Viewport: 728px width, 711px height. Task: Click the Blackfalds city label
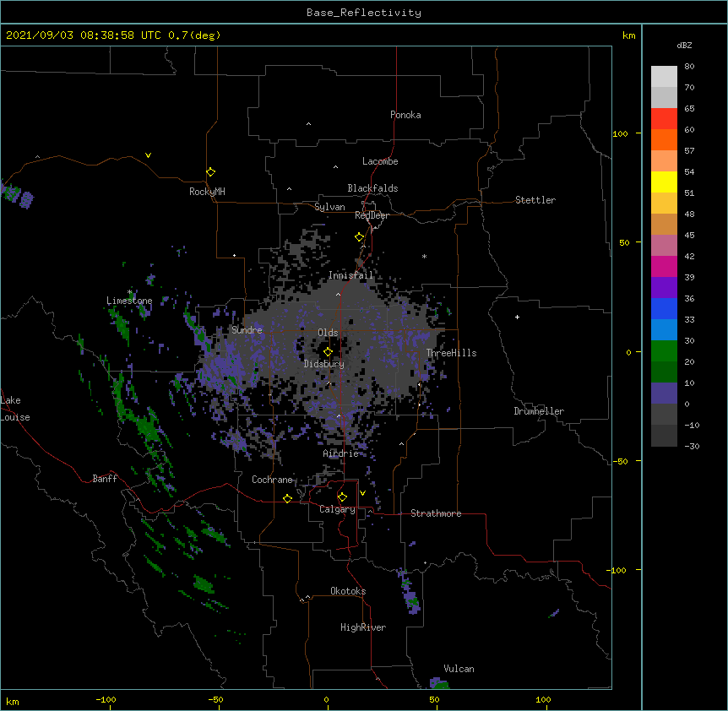[x=372, y=188]
